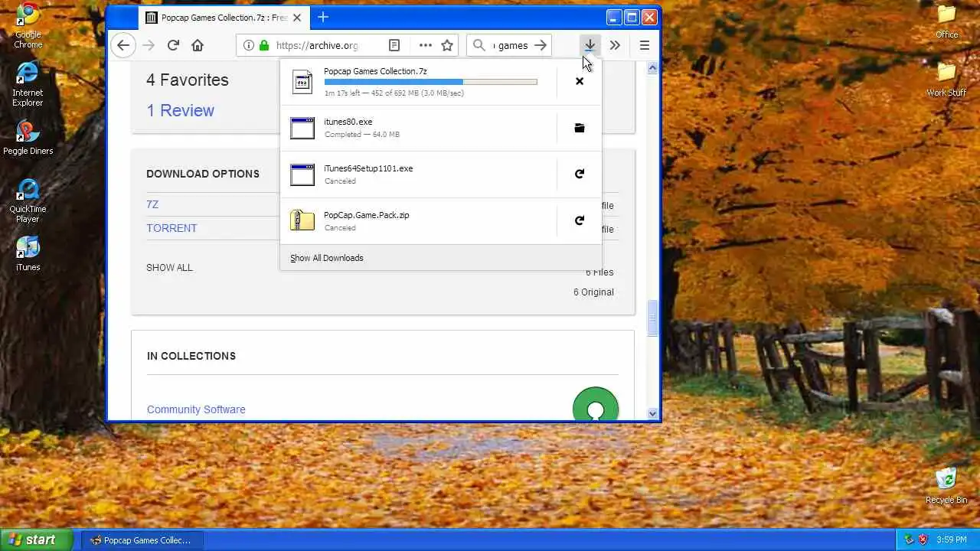Submit search with the arrow button
Viewport: 980px width, 551px height.
541,45
